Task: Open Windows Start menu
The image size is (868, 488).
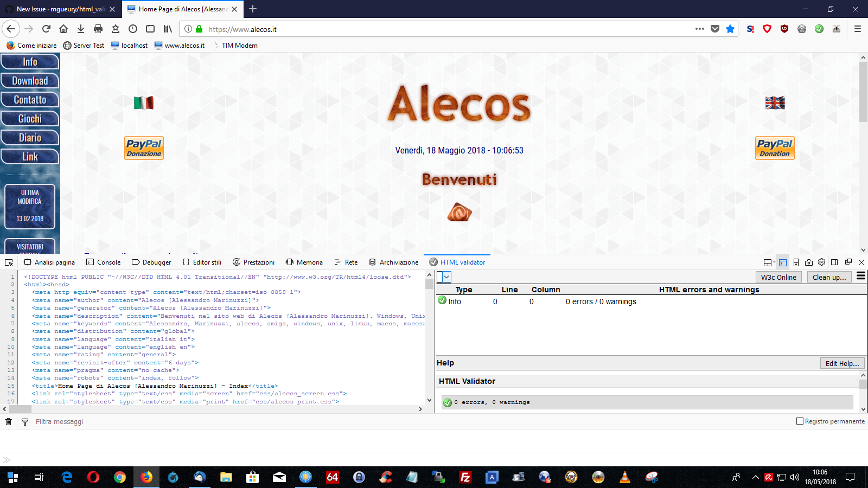Action: click(13, 477)
